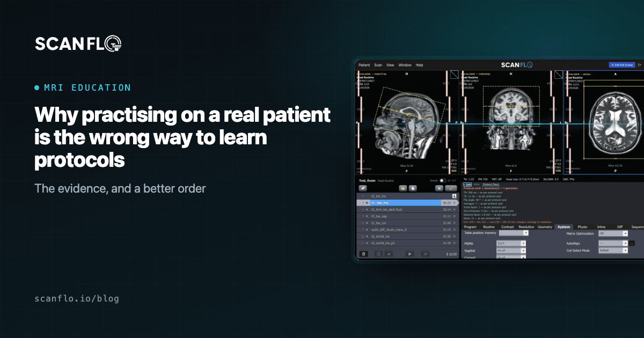Click the patient person icon in t2_tse_tra row
This screenshot has width=644, height=338.
[454, 196]
